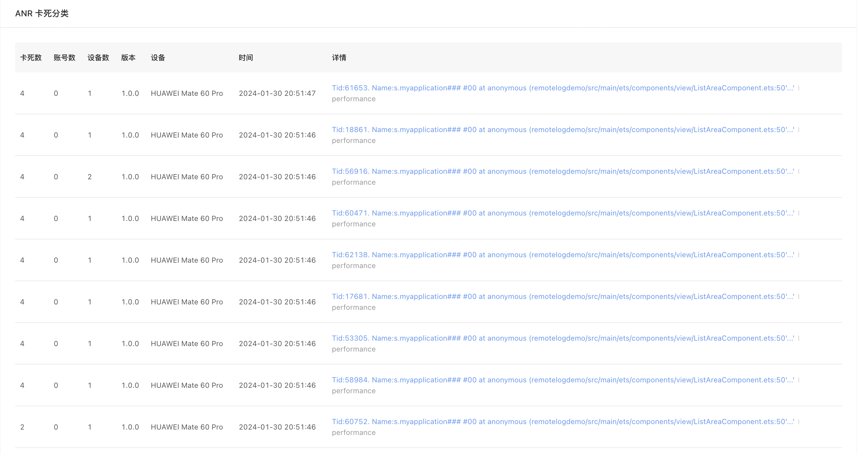Open the Tid:60752 ANR detail link

563,422
